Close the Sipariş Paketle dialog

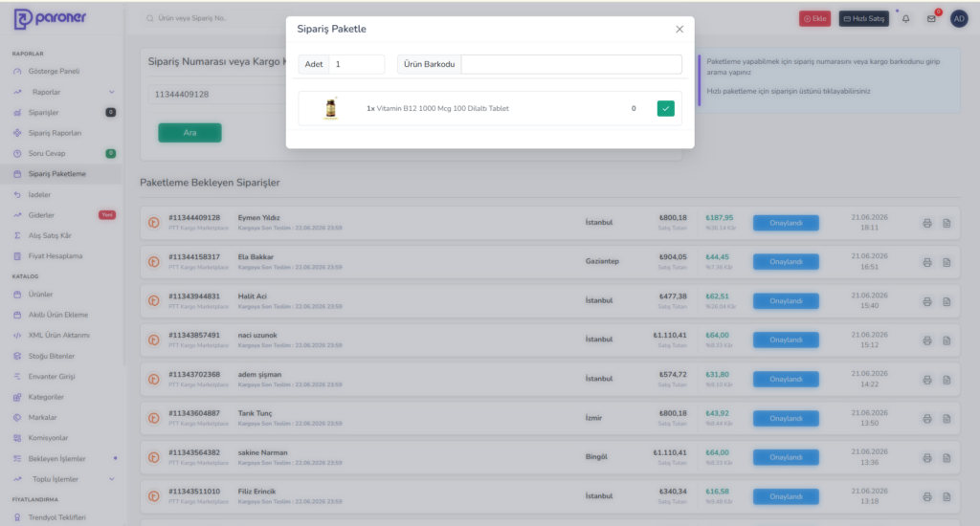679,30
